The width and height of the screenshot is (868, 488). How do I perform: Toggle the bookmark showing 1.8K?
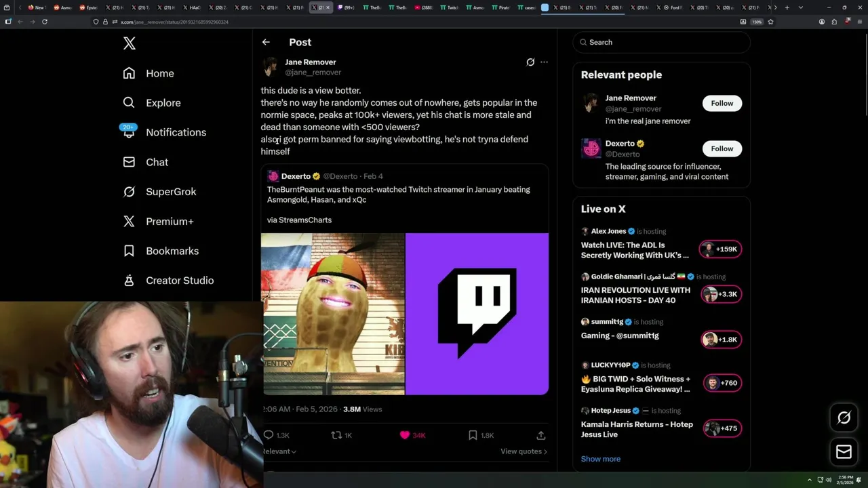click(481, 435)
